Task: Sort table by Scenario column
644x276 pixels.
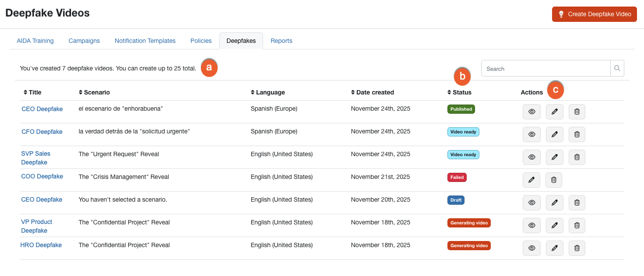Action: [94, 92]
